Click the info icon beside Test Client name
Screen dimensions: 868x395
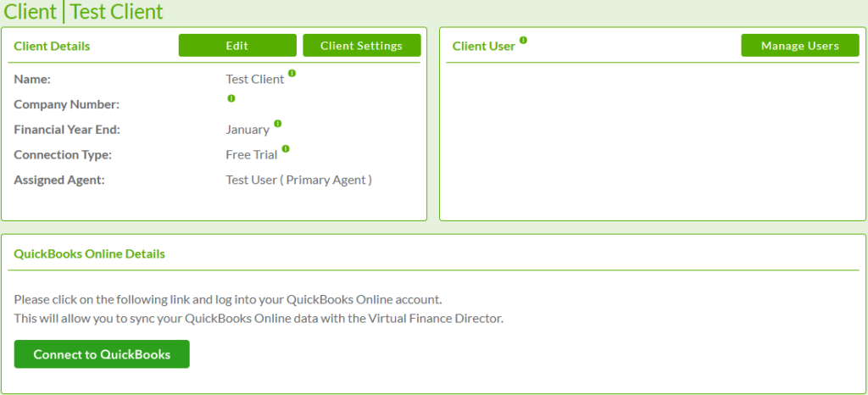click(x=292, y=74)
